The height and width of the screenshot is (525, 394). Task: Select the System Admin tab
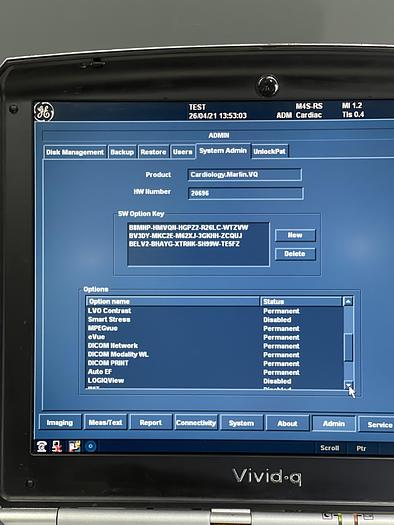tap(223, 151)
